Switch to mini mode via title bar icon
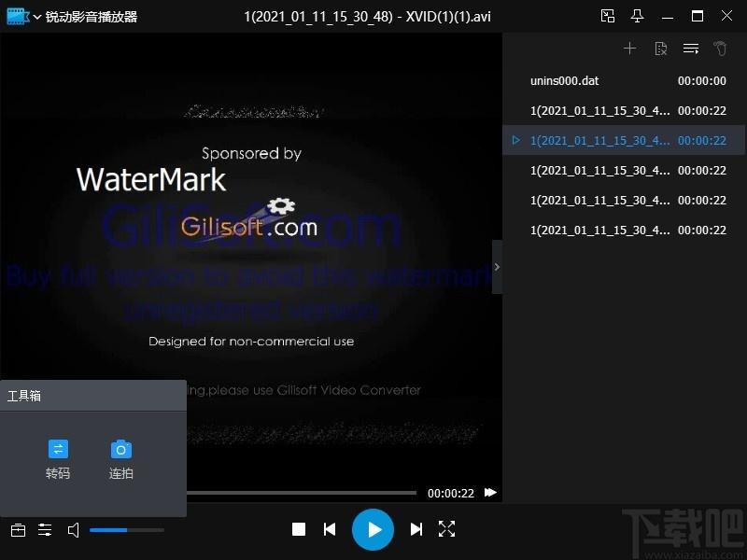Image resolution: width=747 pixels, height=560 pixels. [608, 16]
